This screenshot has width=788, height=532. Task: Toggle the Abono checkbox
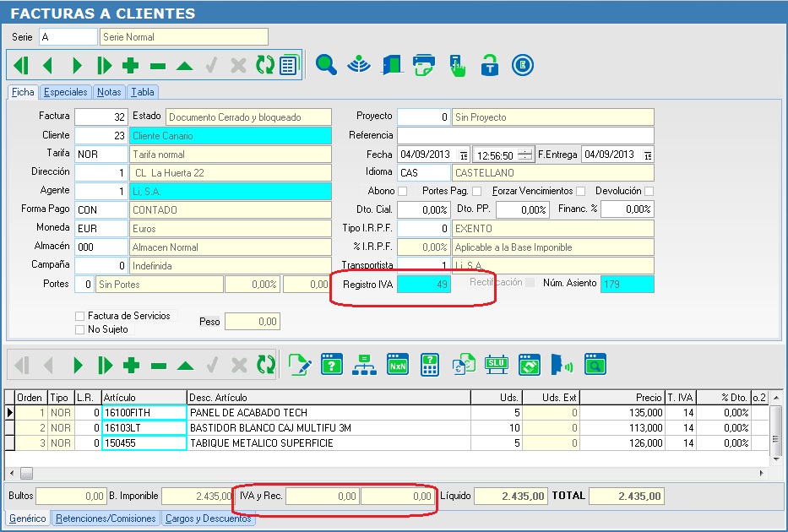(402, 192)
